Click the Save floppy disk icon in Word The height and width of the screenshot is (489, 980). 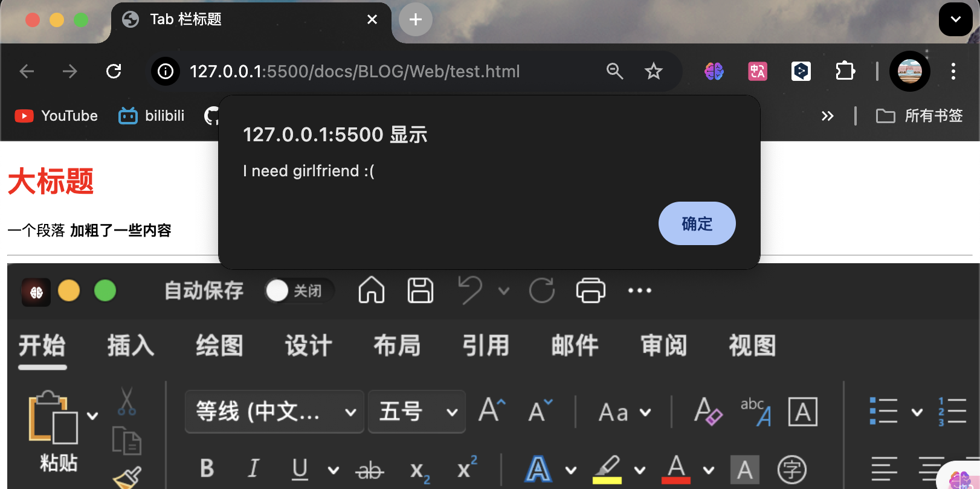coord(421,290)
